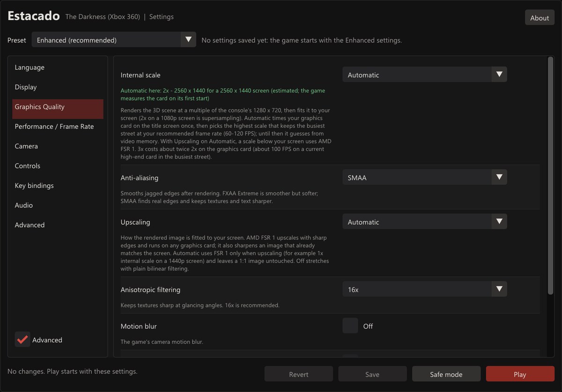Click the 'No settings saved yet' message
Viewport: 562px width, 392px height.
point(302,40)
